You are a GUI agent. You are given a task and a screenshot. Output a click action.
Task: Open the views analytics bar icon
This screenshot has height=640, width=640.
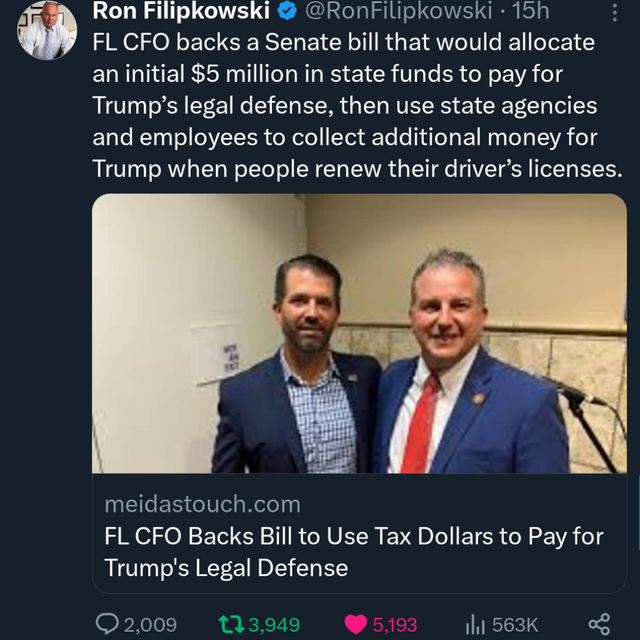(476, 623)
